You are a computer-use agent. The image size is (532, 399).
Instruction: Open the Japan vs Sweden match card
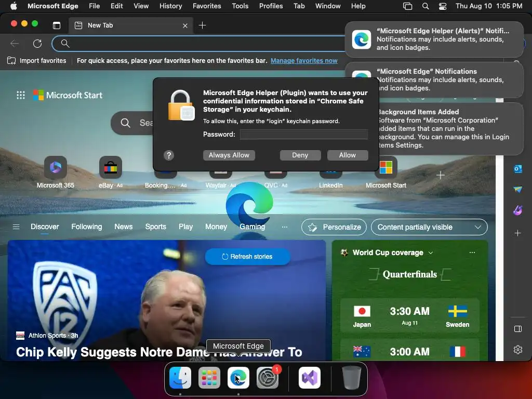pyautogui.click(x=409, y=315)
